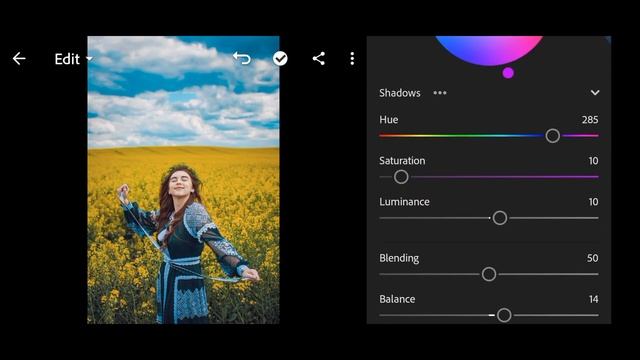This screenshot has height=360, width=640.
Task: Click the Saturation slider handle
Action: [x=401, y=177]
